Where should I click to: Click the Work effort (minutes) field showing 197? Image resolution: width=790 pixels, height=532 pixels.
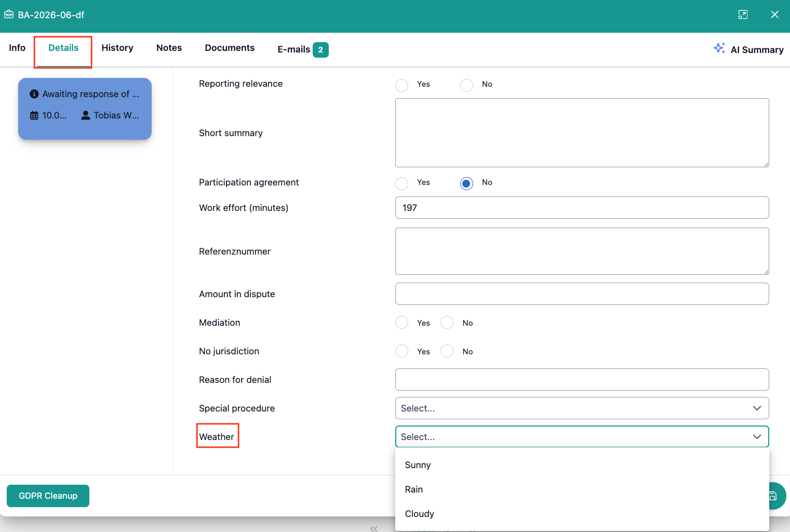(582, 208)
